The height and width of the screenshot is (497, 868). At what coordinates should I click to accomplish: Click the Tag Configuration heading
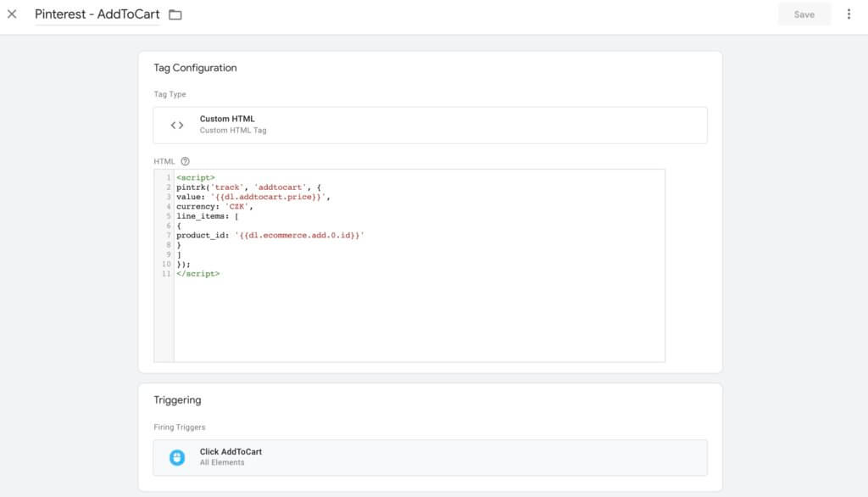point(195,68)
